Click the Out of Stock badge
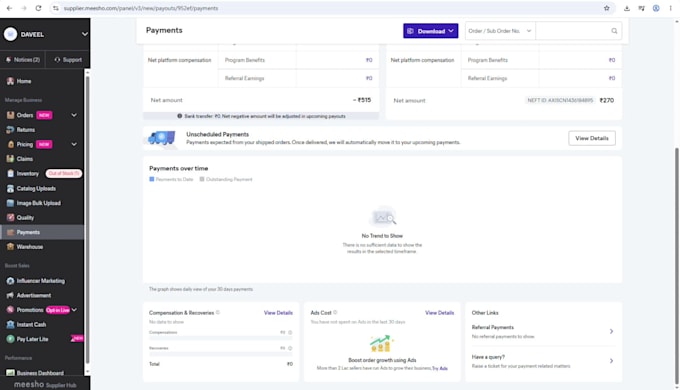Image resolution: width=680 pixels, height=390 pixels. pos(64,174)
